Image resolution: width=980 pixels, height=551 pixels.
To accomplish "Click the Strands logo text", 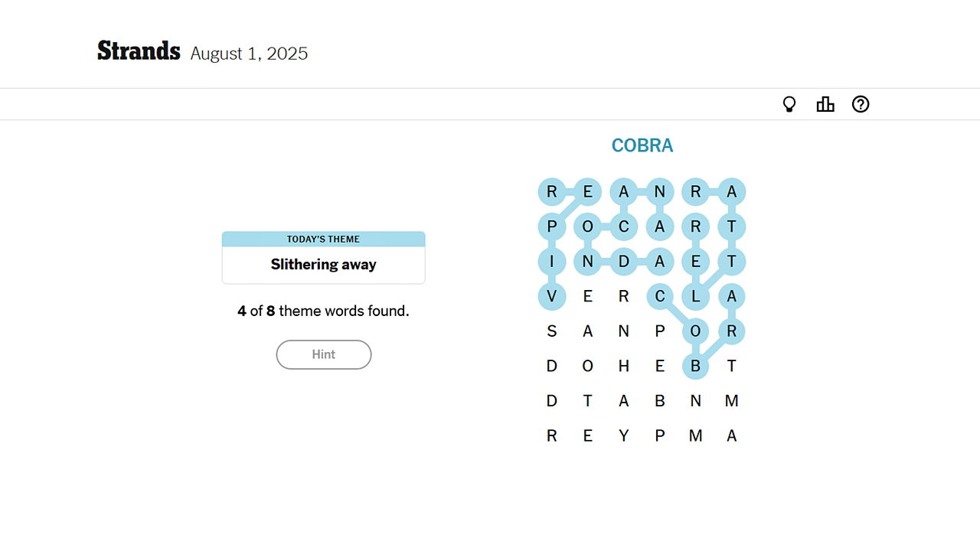I will click(x=139, y=51).
